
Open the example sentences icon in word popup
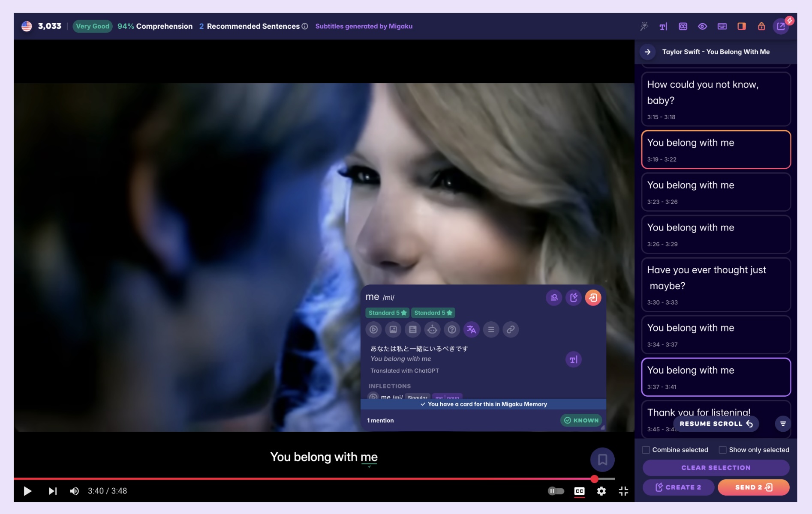[x=413, y=329]
